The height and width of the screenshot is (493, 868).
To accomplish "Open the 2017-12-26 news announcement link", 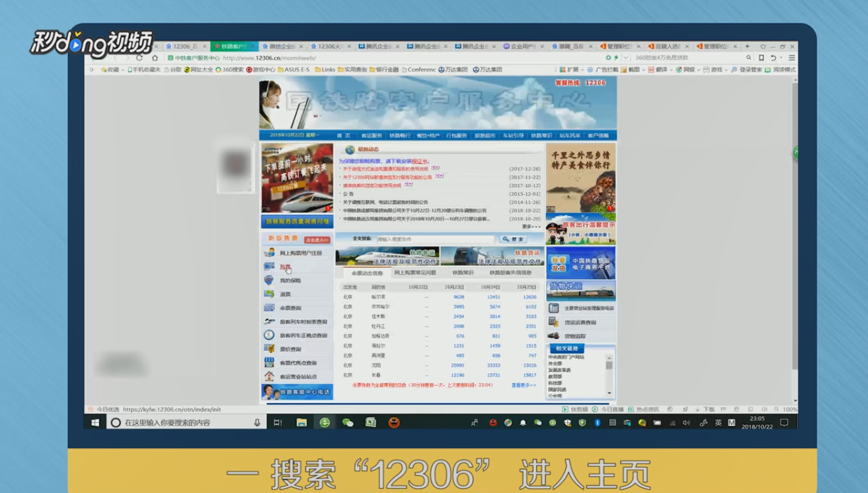I will pos(387,169).
